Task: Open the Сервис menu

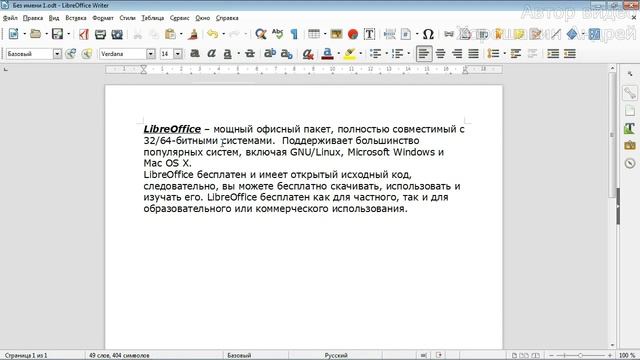Action: [x=180, y=18]
